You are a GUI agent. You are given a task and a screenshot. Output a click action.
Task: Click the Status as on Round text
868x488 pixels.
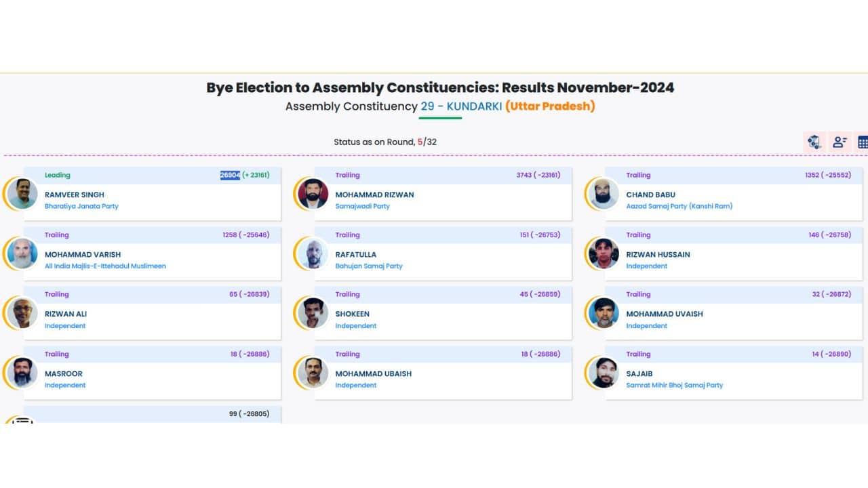pyautogui.click(x=374, y=142)
